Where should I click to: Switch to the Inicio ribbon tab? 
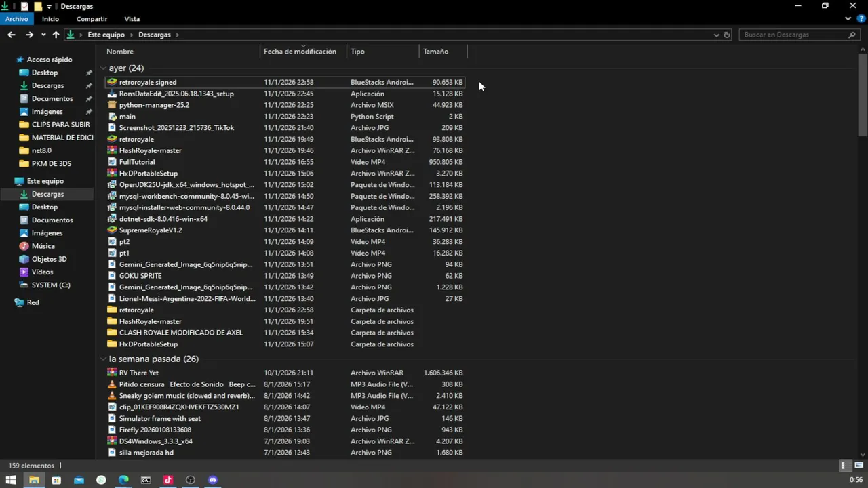pyautogui.click(x=51, y=19)
